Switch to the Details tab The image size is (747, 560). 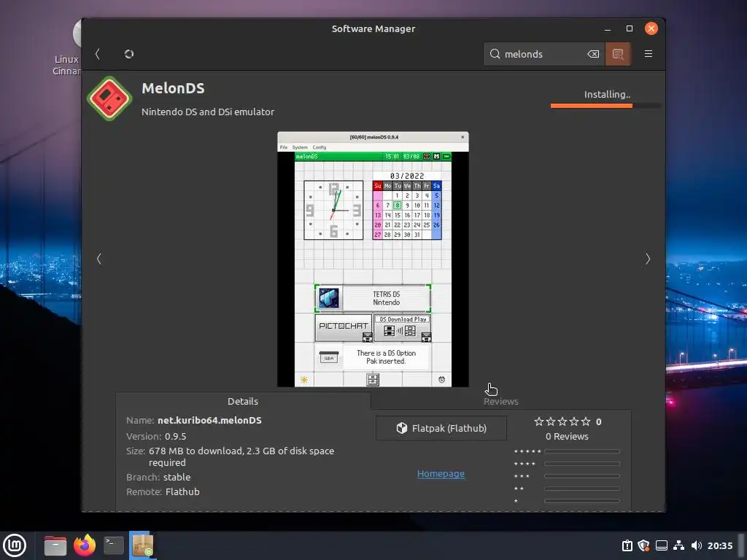coord(243,401)
